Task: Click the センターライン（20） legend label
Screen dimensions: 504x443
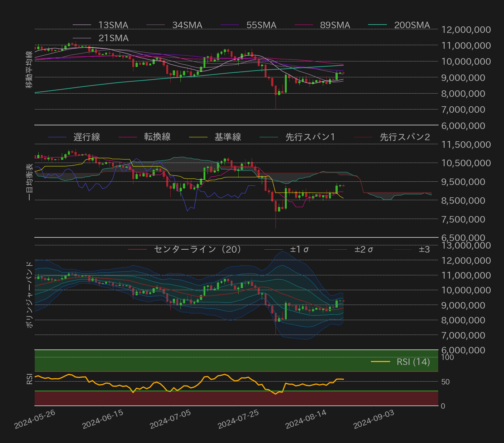Action: (197, 249)
